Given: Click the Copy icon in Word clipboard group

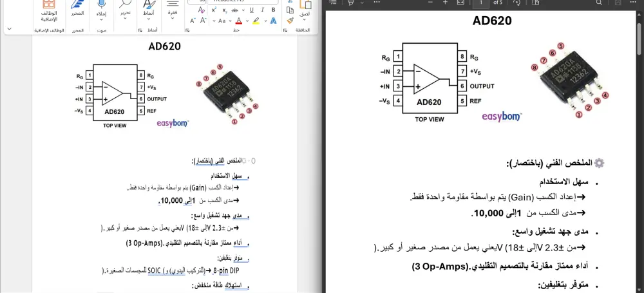Looking at the screenshot, I should (290, 10).
